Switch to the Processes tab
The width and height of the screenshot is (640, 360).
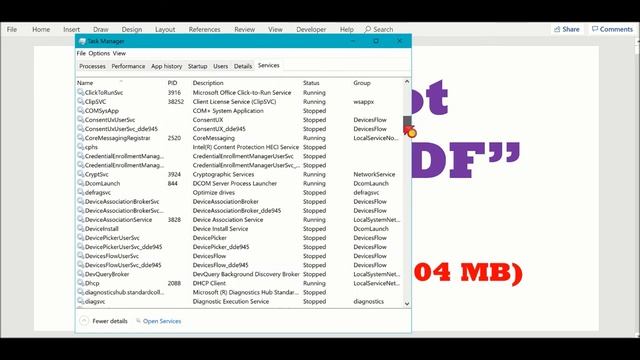coord(92,66)
